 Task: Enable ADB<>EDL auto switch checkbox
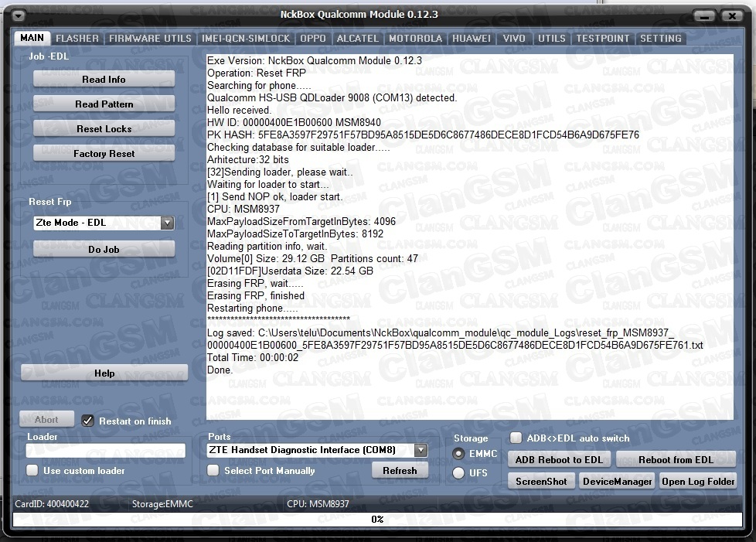point(516,438)
